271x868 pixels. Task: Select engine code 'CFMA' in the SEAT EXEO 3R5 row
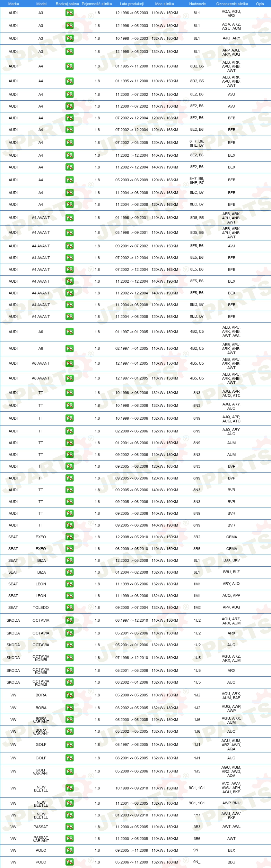coord(231,549)
